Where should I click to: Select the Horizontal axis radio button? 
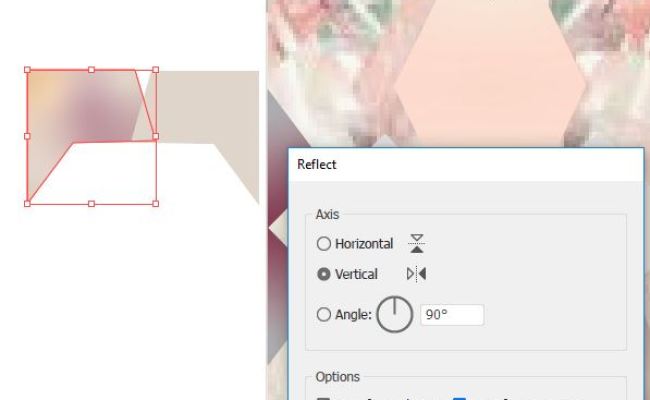[x=324, y=244]
